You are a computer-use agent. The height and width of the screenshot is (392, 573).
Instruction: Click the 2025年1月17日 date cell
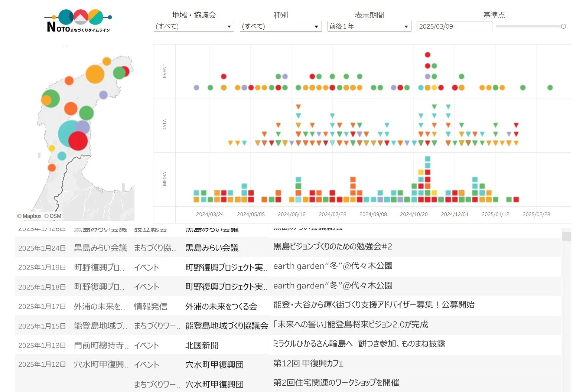(x=42, y=307)
